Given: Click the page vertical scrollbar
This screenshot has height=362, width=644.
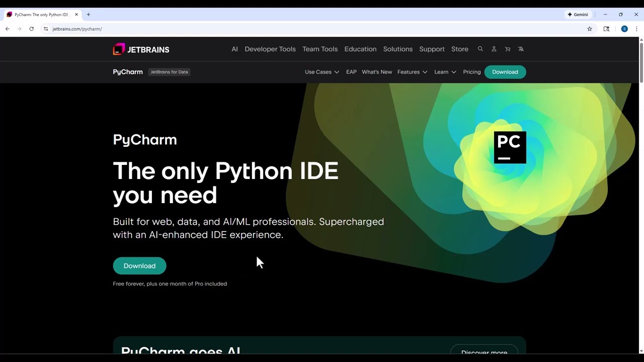Looking at the screenshot, I should pos(641,63).
